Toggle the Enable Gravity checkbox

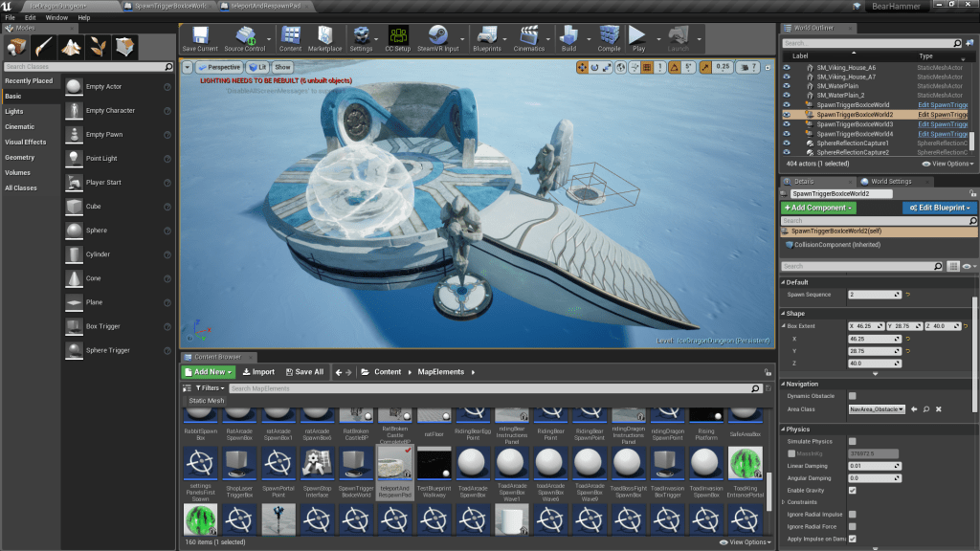point(852,490)
